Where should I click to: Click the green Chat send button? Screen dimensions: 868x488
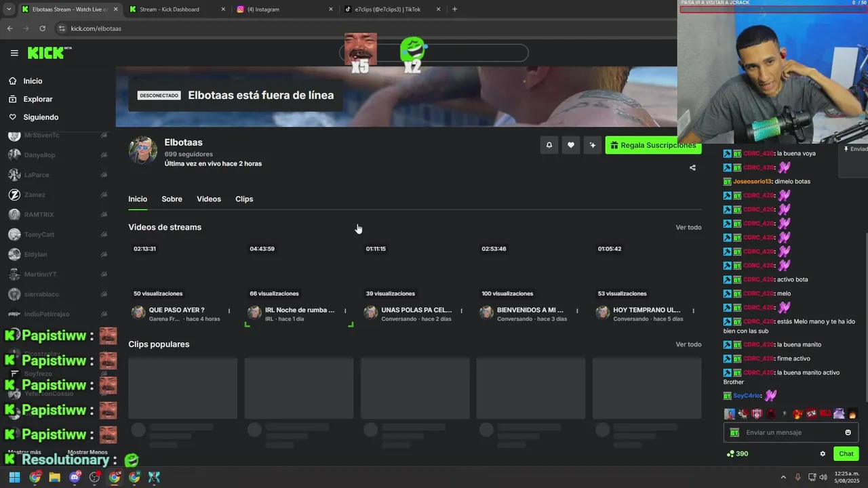tap(846, 454)
